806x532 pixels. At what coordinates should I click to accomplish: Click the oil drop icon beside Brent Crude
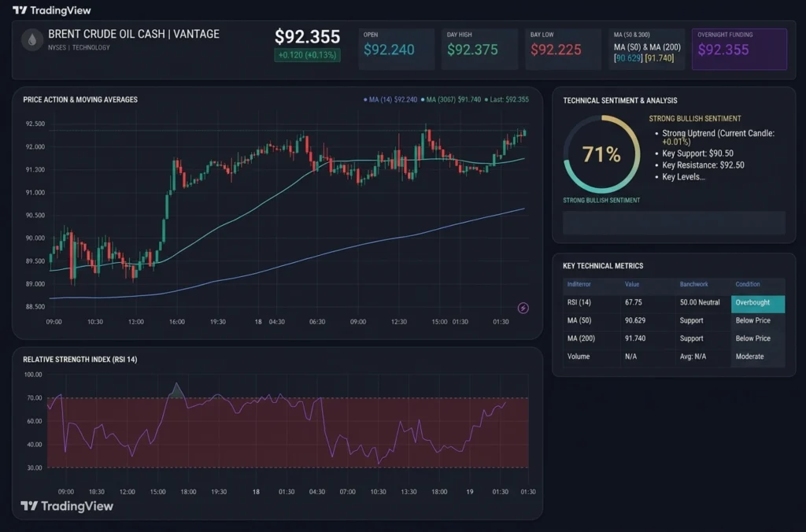31,40
